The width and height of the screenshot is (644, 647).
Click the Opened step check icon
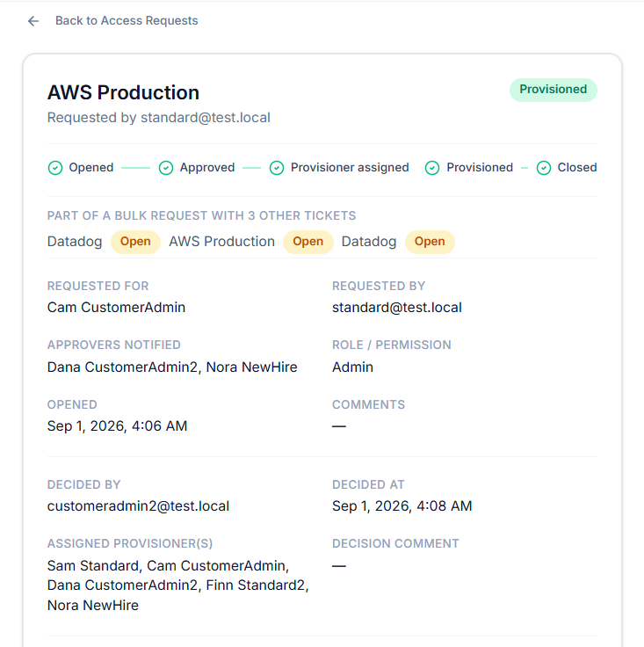point(55,168)
